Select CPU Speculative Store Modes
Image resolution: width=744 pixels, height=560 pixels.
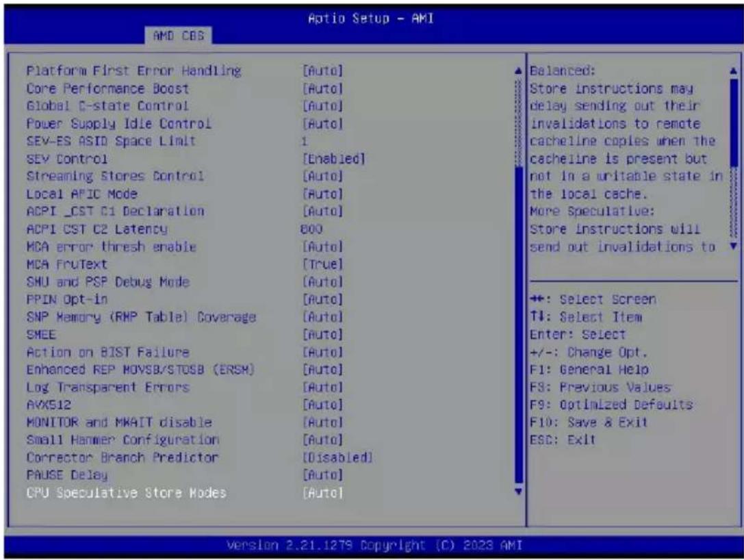pos(126,493)
